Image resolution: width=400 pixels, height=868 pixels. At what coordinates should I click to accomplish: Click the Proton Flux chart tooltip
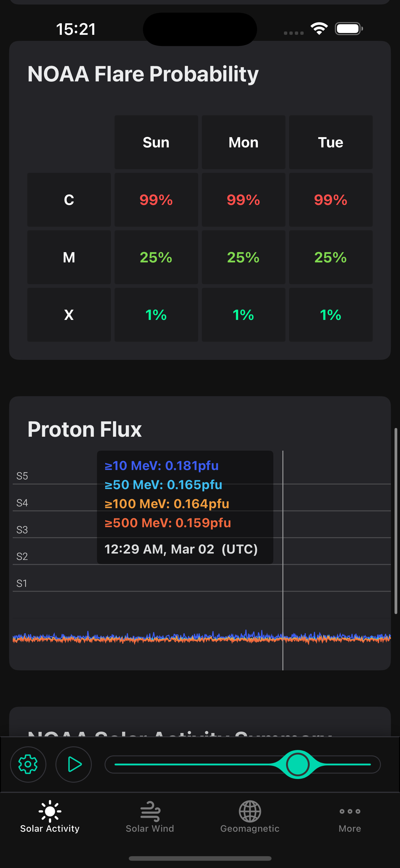(x=185, y=507)
